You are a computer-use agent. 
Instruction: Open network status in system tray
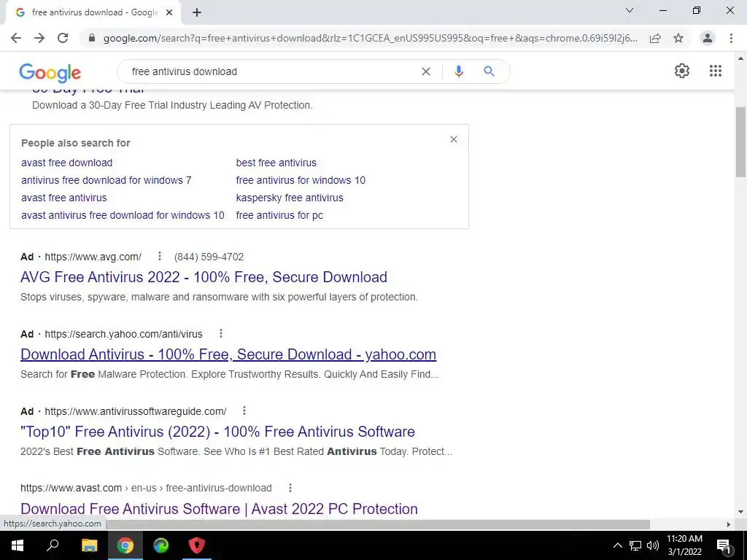tap(635, 545)
